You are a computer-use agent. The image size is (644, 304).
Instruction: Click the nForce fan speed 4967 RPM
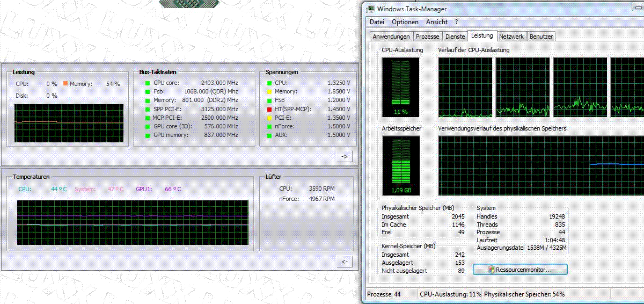(321, 199)
